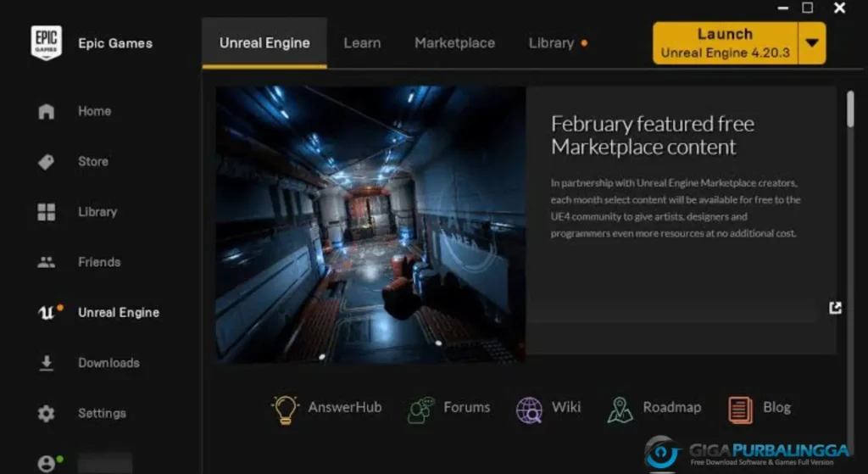Open the top Library tab
This screenshot has height=474, width=868.
[551, 43]
